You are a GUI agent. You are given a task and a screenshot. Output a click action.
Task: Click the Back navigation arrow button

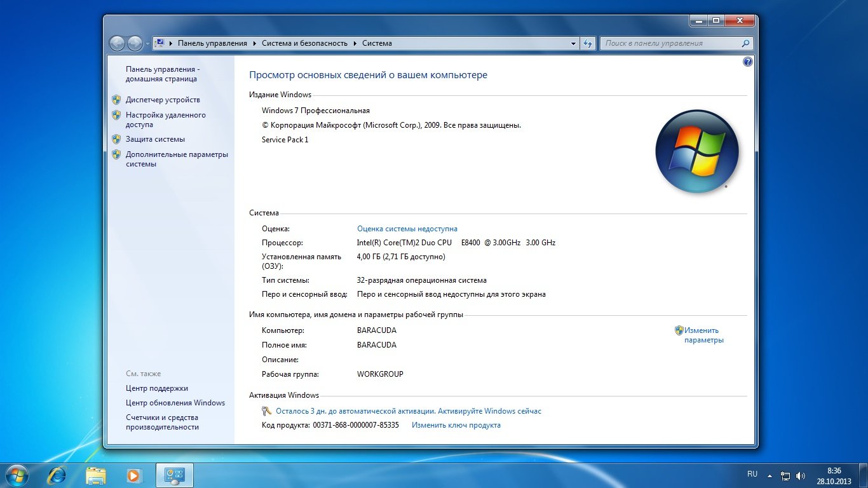coord(118,43)
